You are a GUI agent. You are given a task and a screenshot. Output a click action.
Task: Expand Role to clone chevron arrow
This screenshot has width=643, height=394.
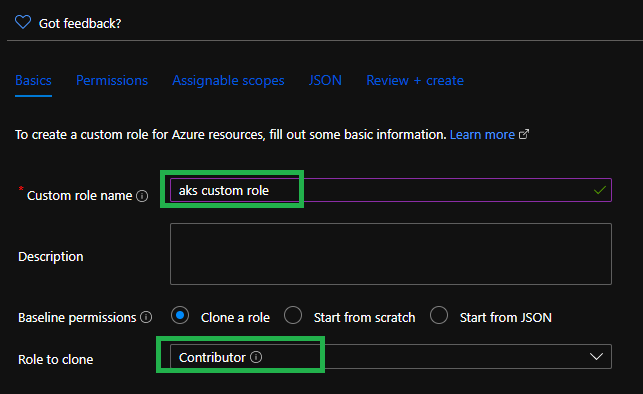pyautogui.click(x=596, y=357)
